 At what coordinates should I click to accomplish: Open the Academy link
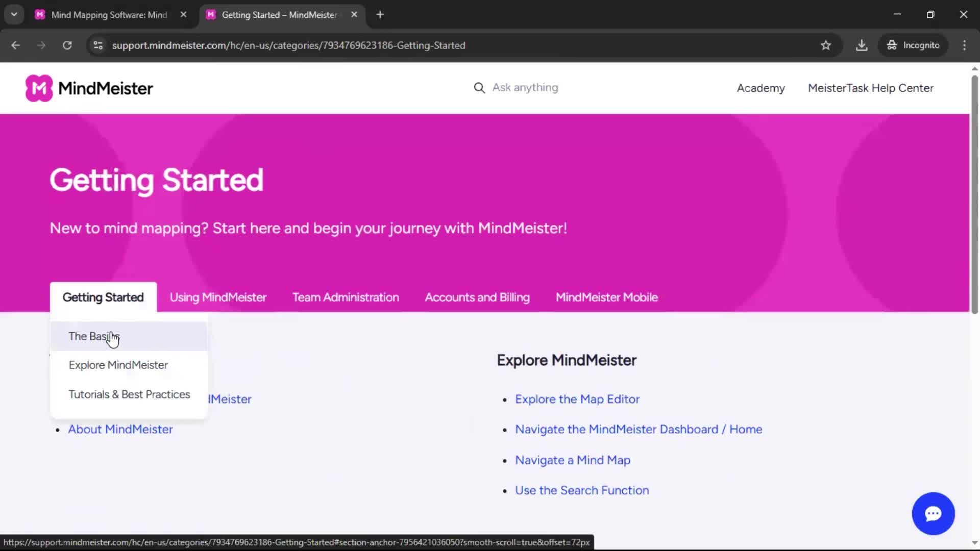pos(761,88)
